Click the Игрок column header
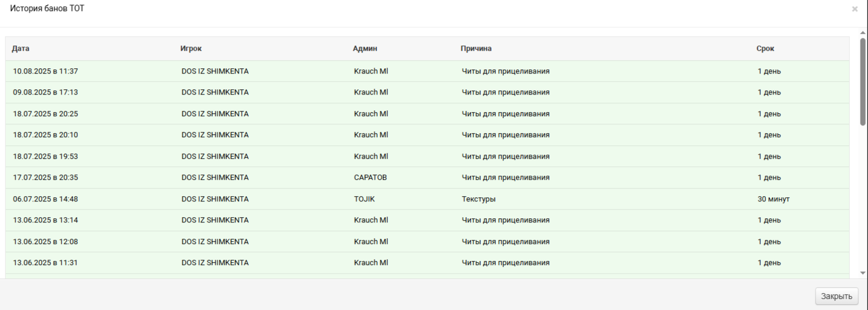Image resolution: width=868 pixels, height=310 pixels. (x=191, y=48)
